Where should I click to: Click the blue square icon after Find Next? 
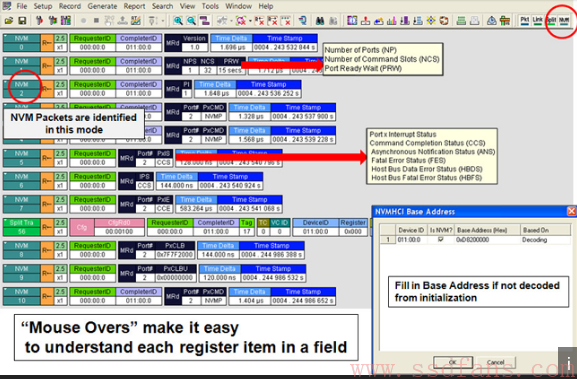point(352,20)
